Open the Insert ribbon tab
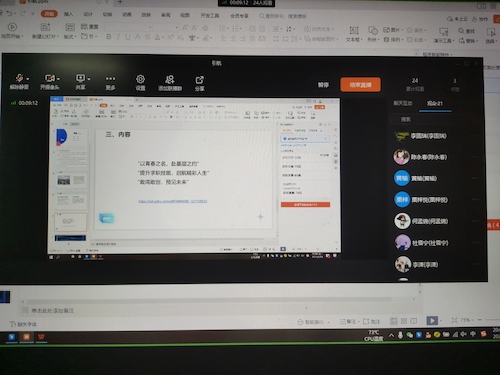 (68, 14)
